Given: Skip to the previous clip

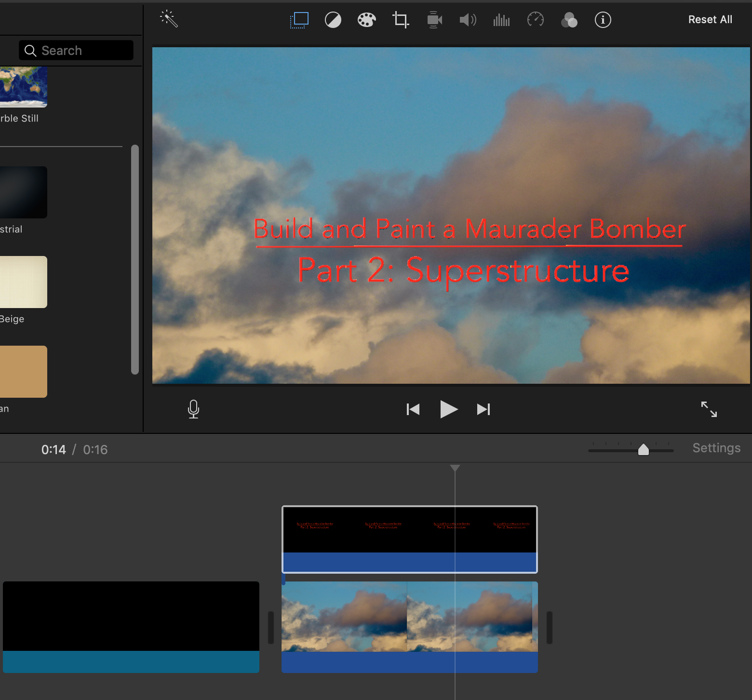Looking at the screenshot, I should tap(413, 409).
